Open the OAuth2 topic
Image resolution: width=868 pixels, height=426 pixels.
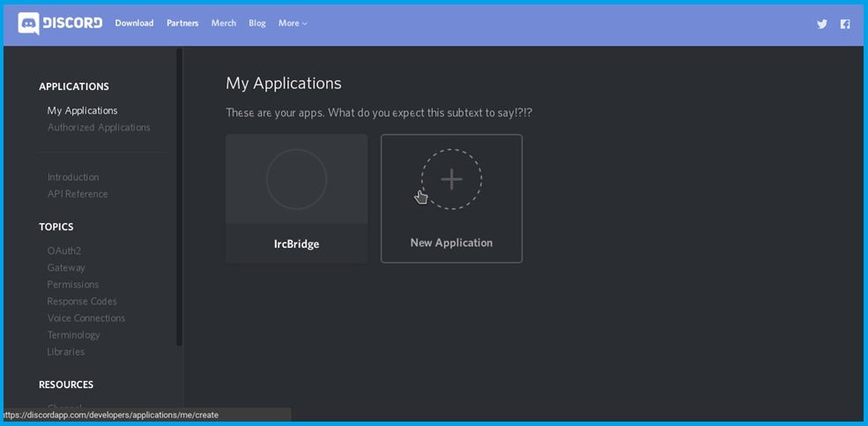64,250
